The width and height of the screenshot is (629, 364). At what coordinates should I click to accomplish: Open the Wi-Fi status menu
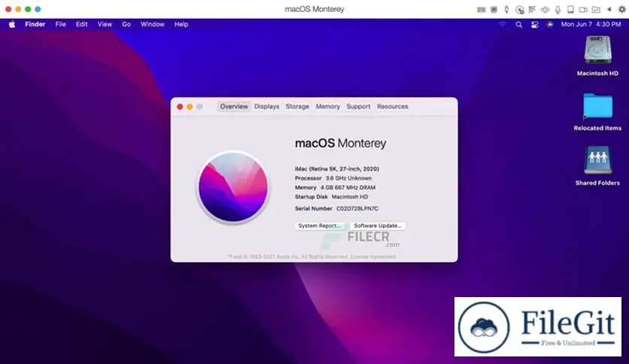point(502,24)
